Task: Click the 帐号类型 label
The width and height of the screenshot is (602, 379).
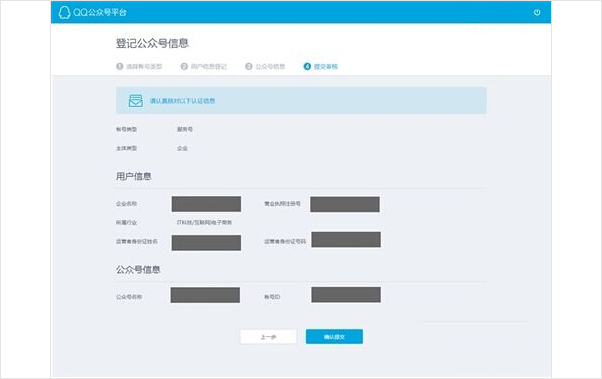Action: coord(126,129)
